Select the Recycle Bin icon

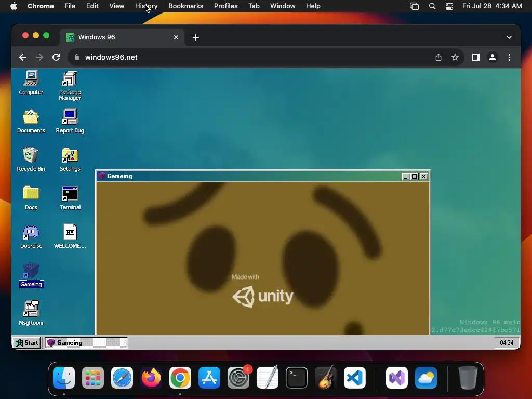[x=31, y=159]
